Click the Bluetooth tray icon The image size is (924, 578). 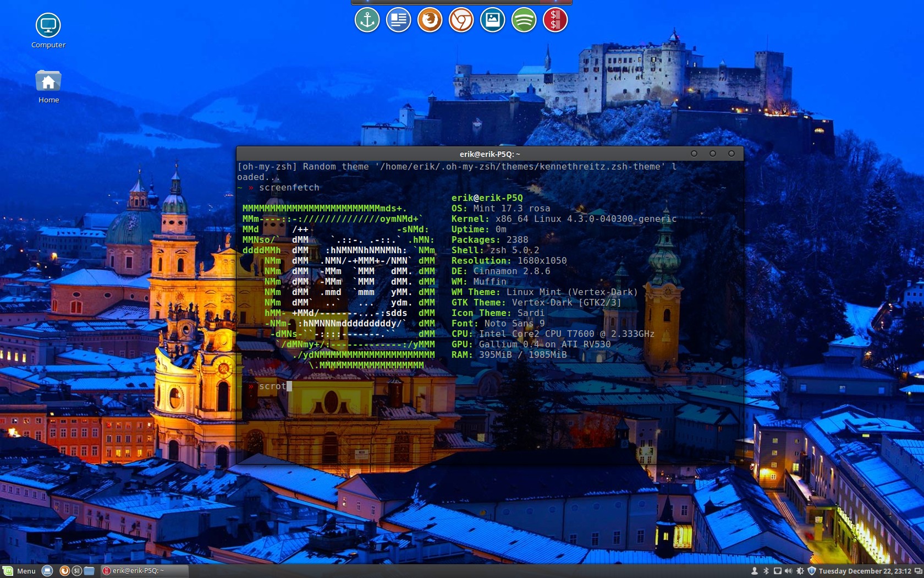pos(766,571)
